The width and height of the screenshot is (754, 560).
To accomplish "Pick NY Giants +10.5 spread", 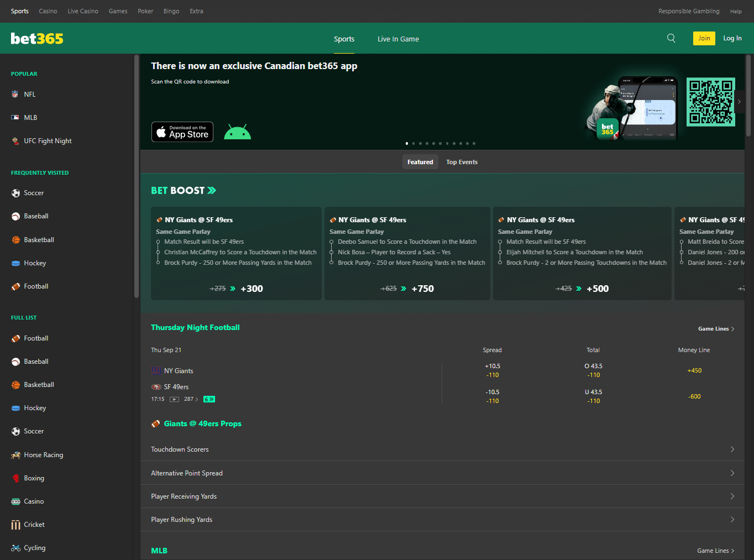I will [492, 370].
